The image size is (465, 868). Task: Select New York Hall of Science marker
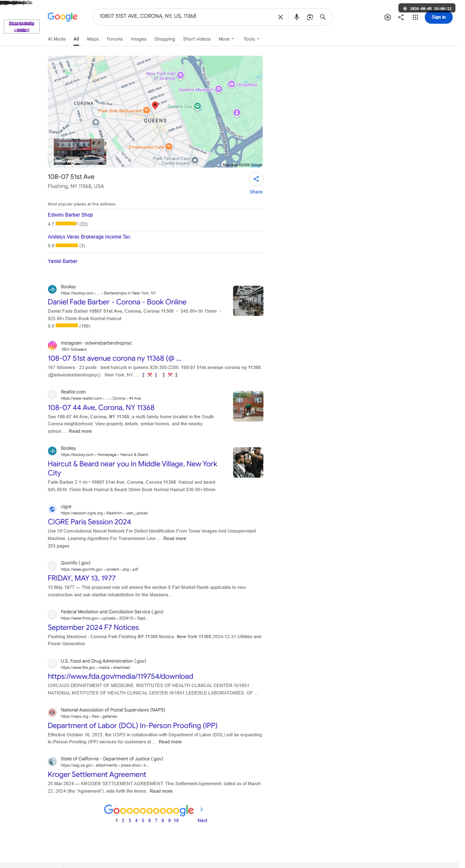coord(180,75)
